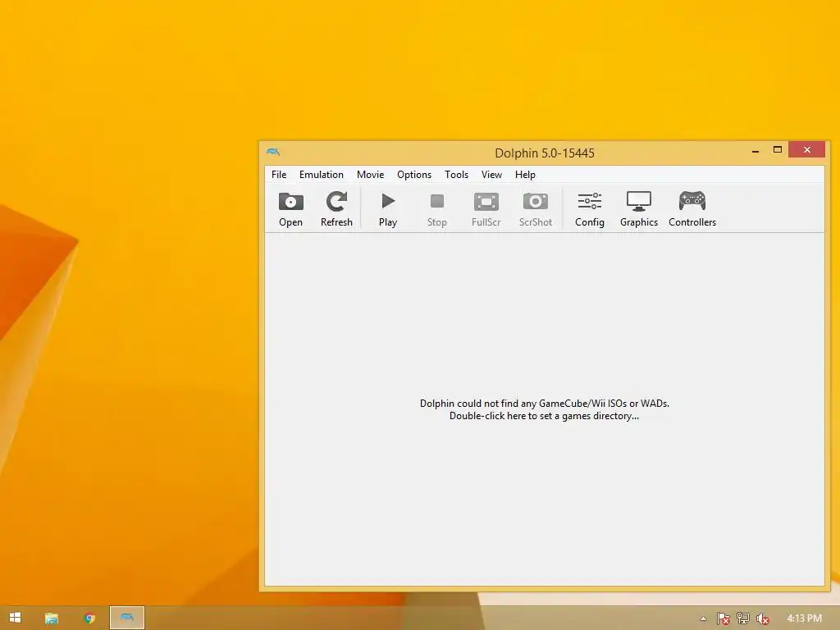
Task: Click the Dolphin 5.0-15445 title bar
Action: (545, 153)
